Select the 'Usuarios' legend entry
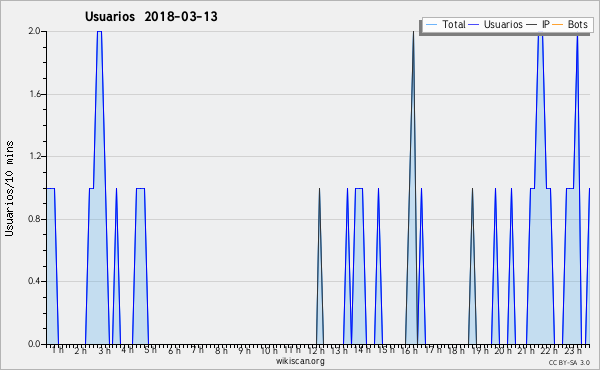600x370 pixels. [x=503, y=24]
